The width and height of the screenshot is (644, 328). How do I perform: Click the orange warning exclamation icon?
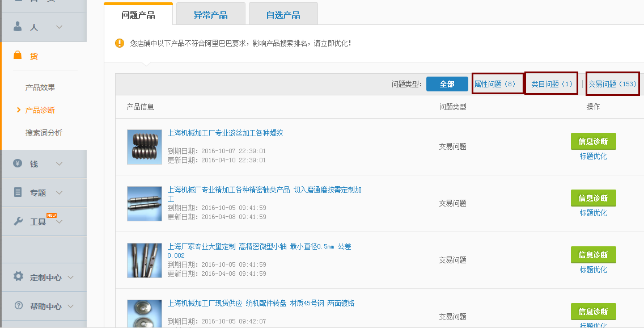coord(120,43)
